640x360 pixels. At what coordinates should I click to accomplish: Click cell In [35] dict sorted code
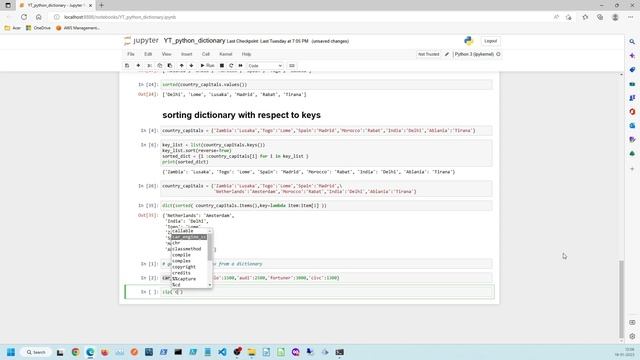click(327, 205)
